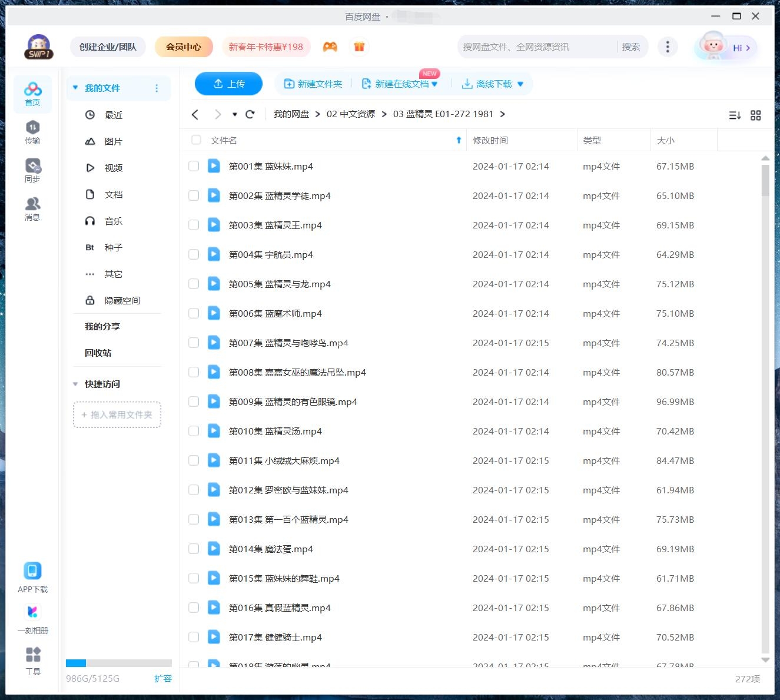
Task: Refresh the current folder listing
Action: 250,114
